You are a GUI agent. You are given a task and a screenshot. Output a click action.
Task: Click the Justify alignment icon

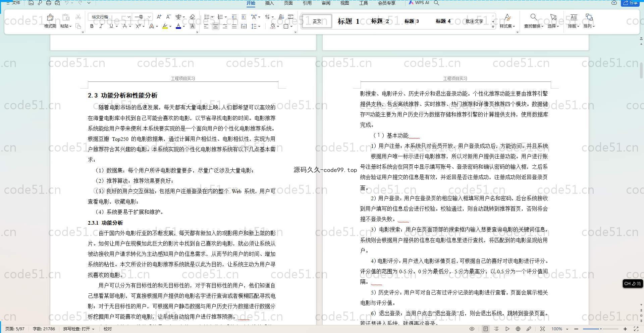click(x=234, y=26)
